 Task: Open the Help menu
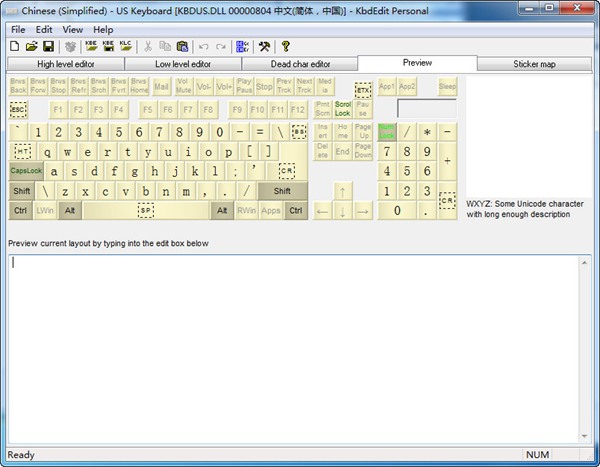(103, 29)
